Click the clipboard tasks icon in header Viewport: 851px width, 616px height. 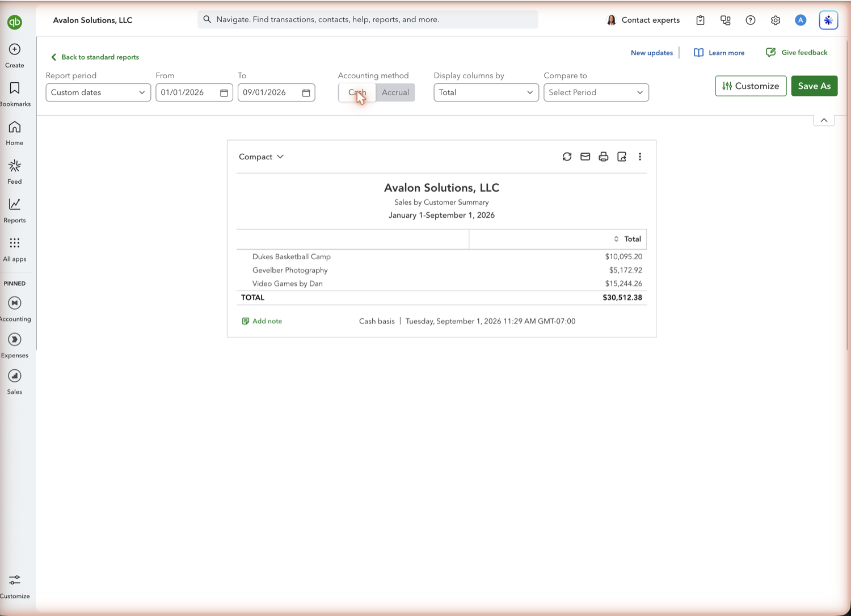tap(701, 20)
